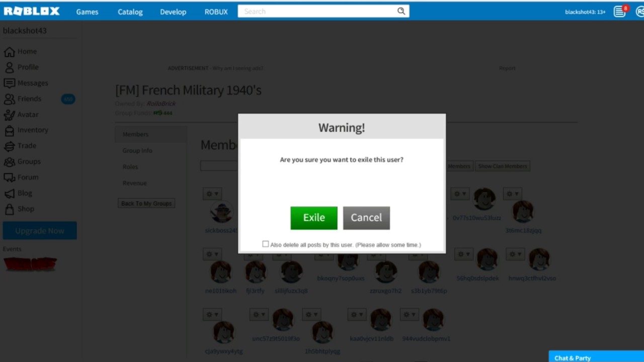Click avatar of 0v77s10wu53luzz
This screenshot has height=362, width=644.
[484, 200]
